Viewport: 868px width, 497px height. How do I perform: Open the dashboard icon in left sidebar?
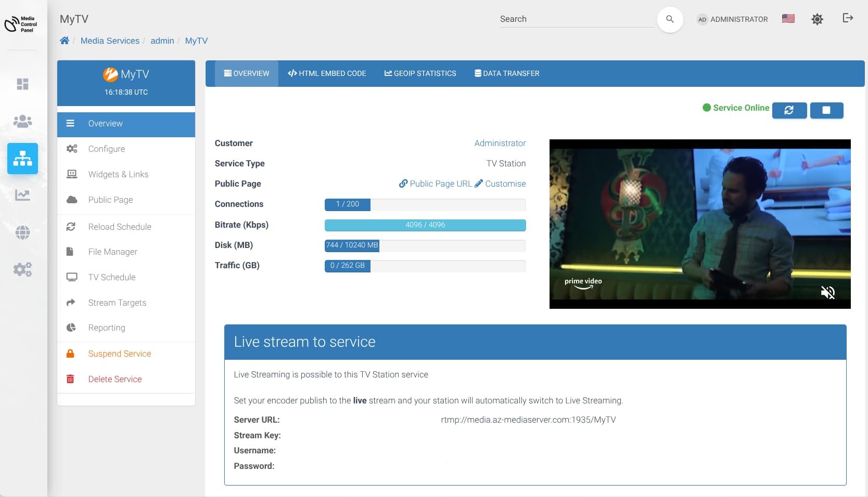tap(22, 84)
